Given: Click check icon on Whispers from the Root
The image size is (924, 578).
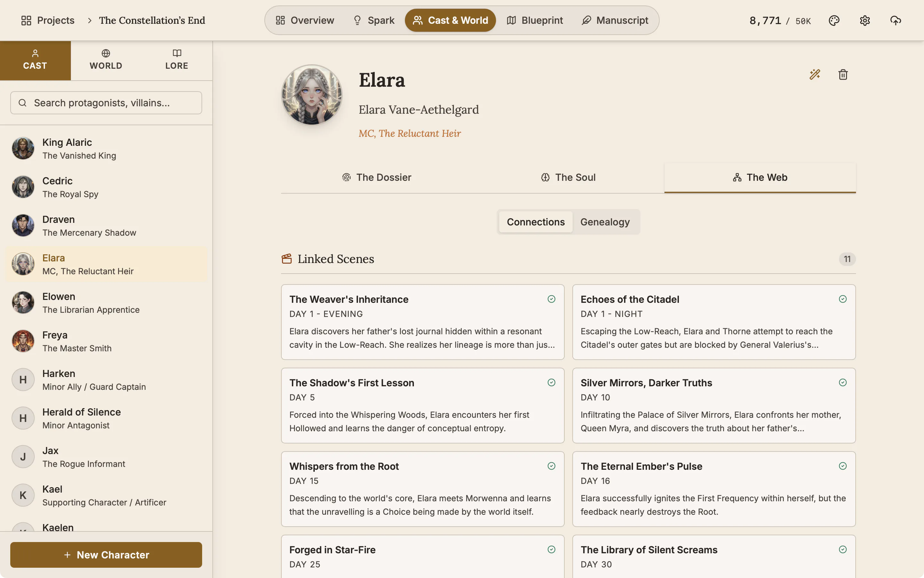Looking at the screenshot, I should pos(551,466).
